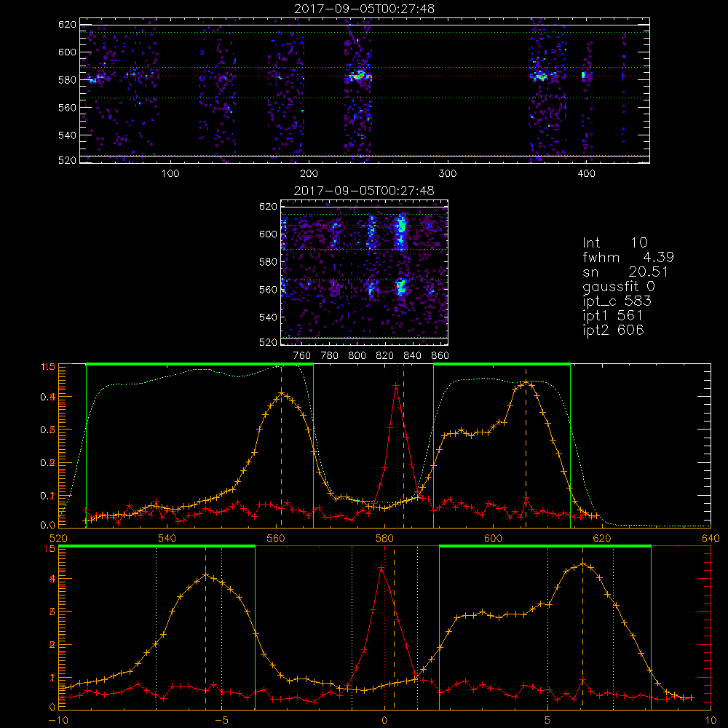Click the 540 label on upper profile plot x-axis
Screen dimensions: 728x728
[x=167, y=539]
